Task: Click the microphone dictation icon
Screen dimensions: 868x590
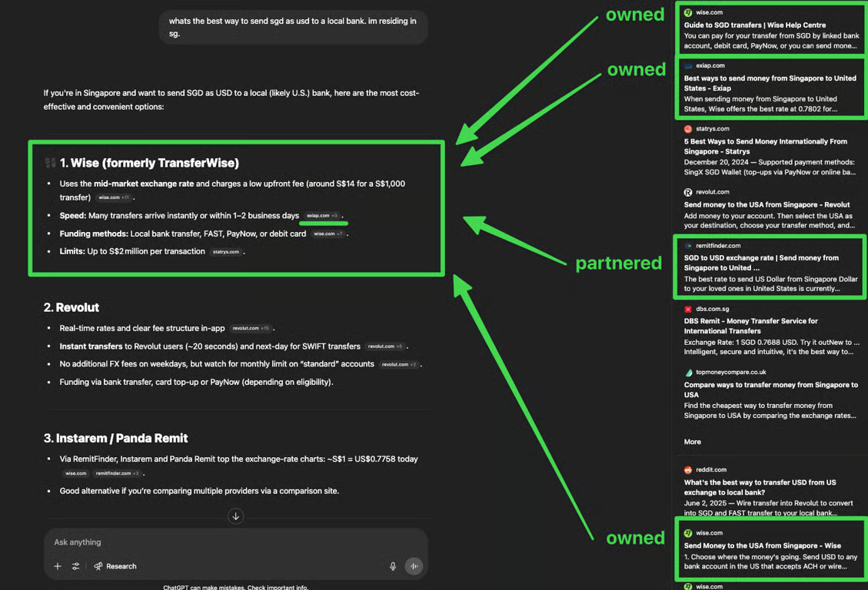Action: [x=392, y=566]
